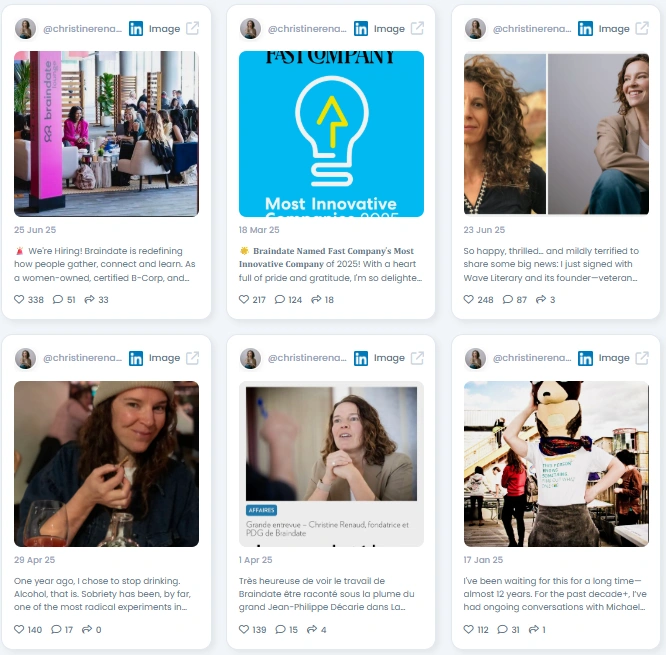Click profile avatar on We're Hiring post
This screenshot has height=655, width=666.
click(25, 28)
